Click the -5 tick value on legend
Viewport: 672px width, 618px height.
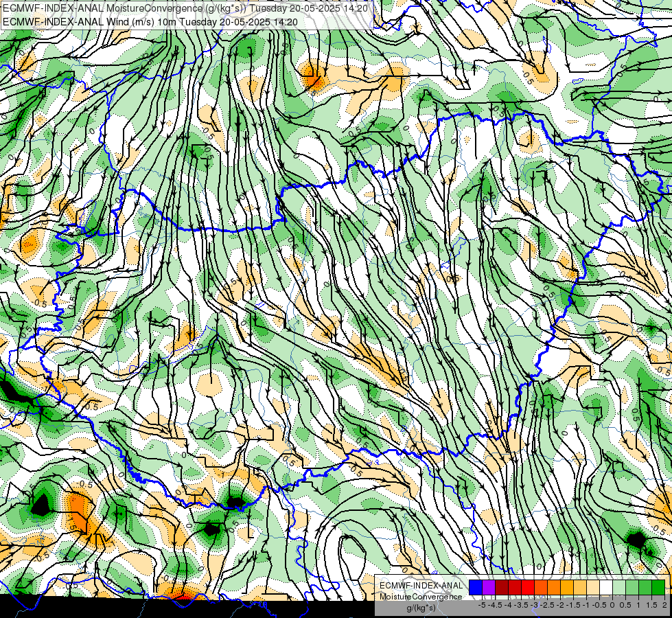pos(482,605)
